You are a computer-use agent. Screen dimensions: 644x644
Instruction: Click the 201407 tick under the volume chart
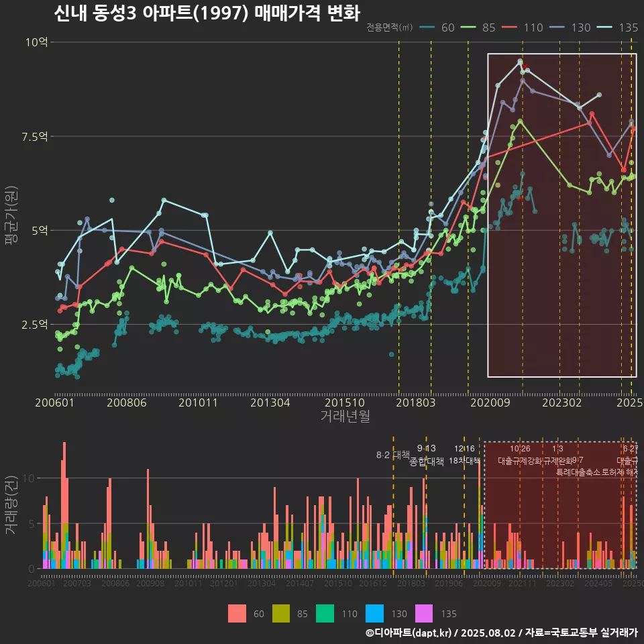click(x=300, y=583)
